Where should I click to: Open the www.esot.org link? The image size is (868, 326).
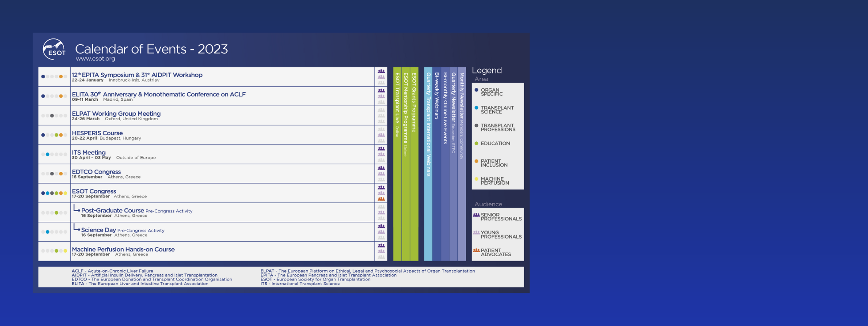tap(95, 59)
